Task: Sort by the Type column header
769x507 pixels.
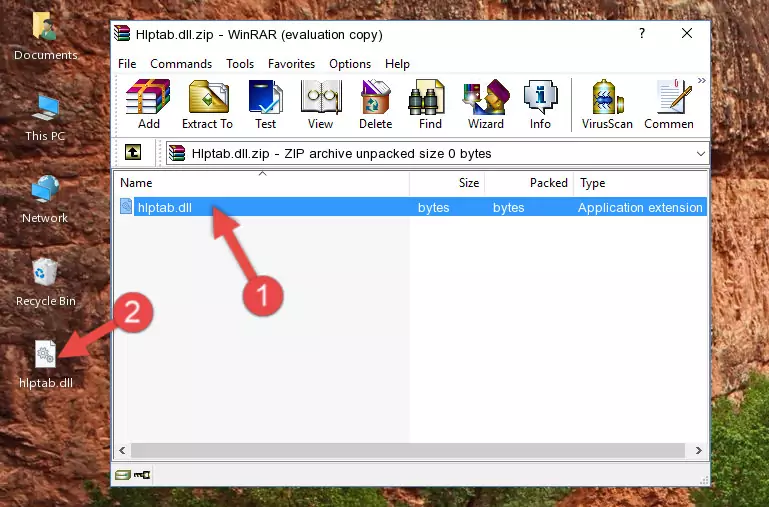Action: click(640, 183)
